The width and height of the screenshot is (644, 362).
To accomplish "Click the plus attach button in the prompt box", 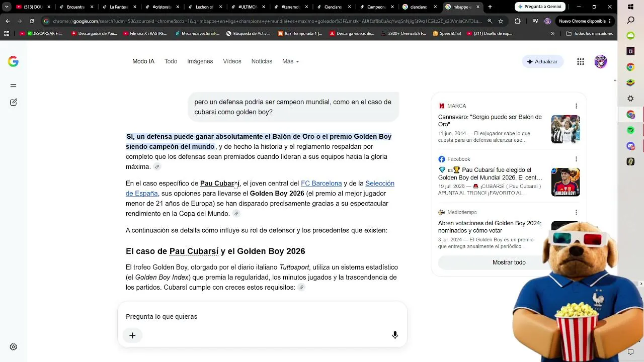I will (132, 335).
